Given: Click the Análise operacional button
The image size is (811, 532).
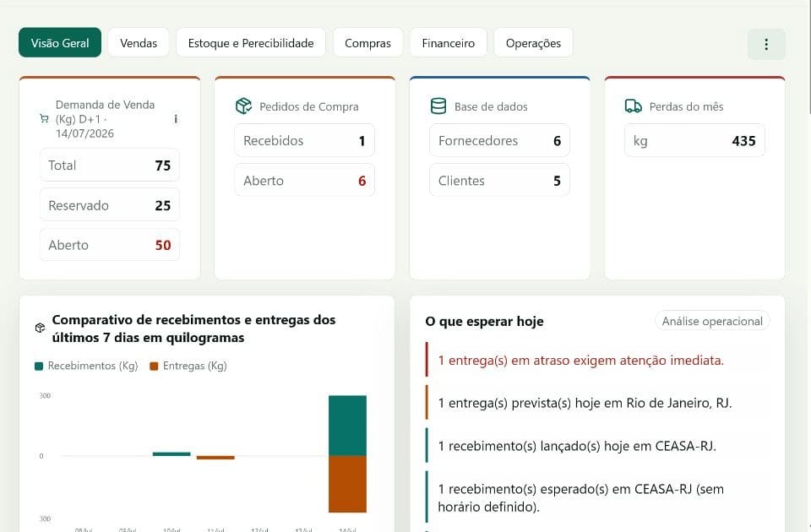Looking at the screenshot, I should [712, 321].
